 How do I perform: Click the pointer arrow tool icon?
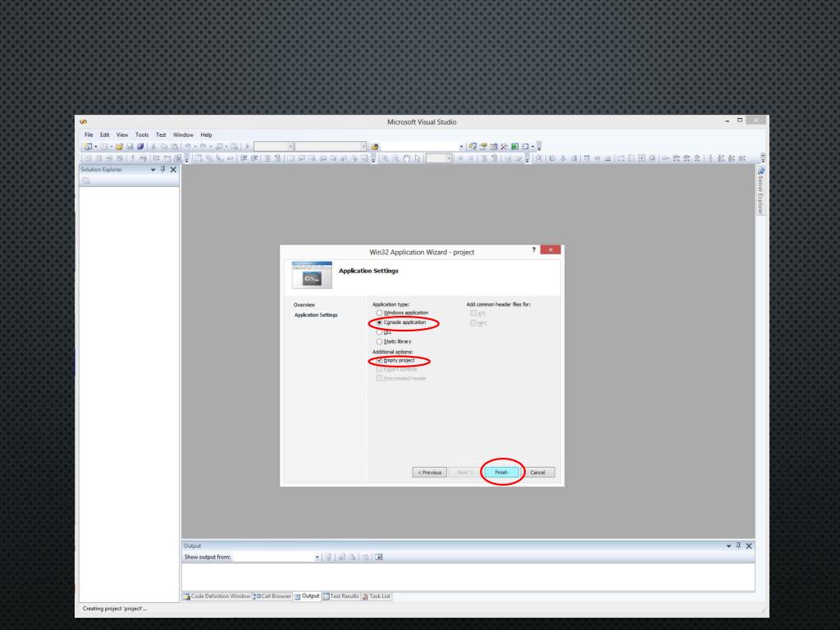(418, 158)
